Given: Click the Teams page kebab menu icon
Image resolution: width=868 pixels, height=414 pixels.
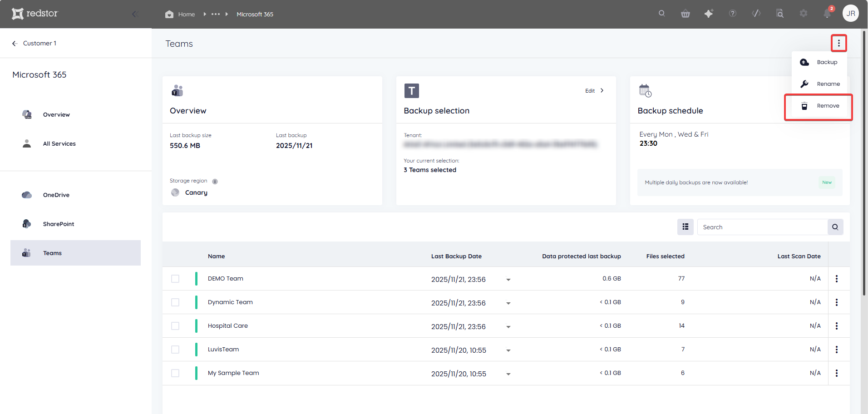Looking at the screenshot, I should (839, 43).
